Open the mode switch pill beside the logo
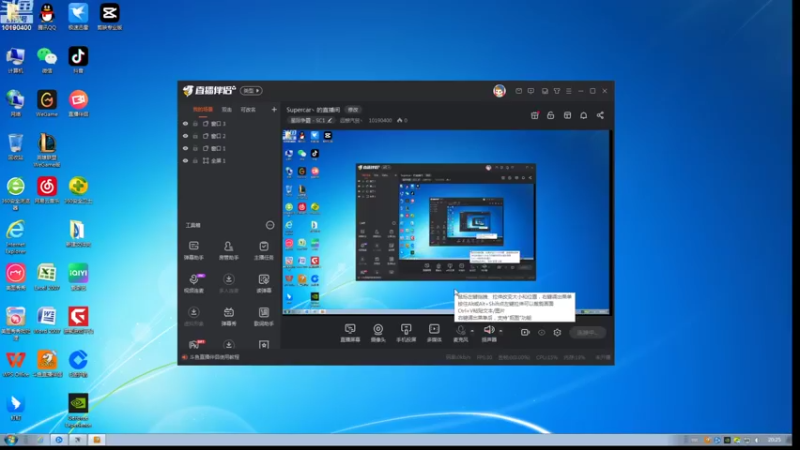800x450 pixels. pyautogui.click(x=251, y=91)
